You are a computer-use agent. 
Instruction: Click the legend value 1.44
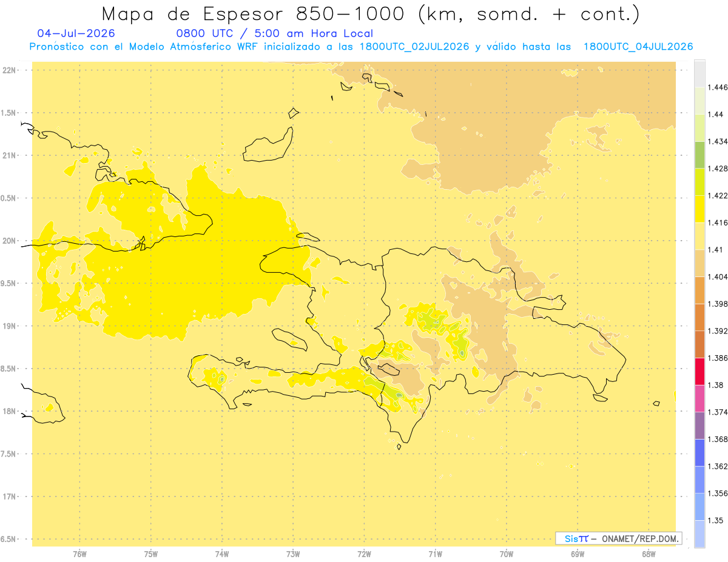[x=716, y=115]
